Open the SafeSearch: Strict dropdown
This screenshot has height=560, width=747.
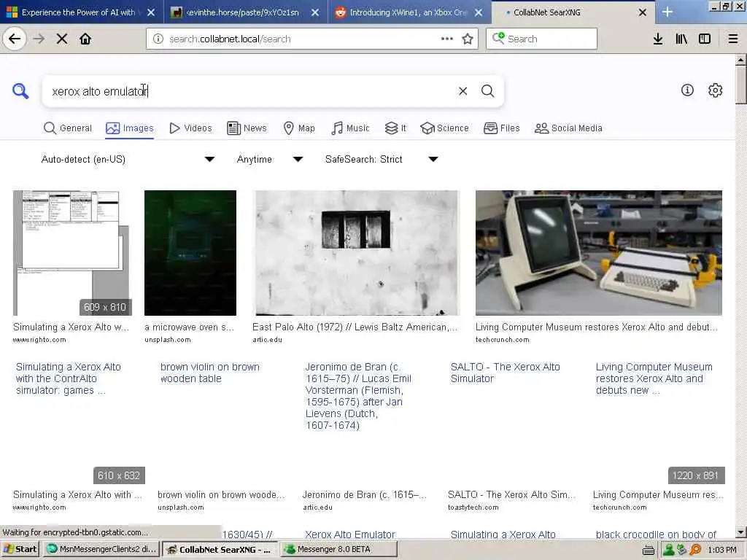point(382,159)
